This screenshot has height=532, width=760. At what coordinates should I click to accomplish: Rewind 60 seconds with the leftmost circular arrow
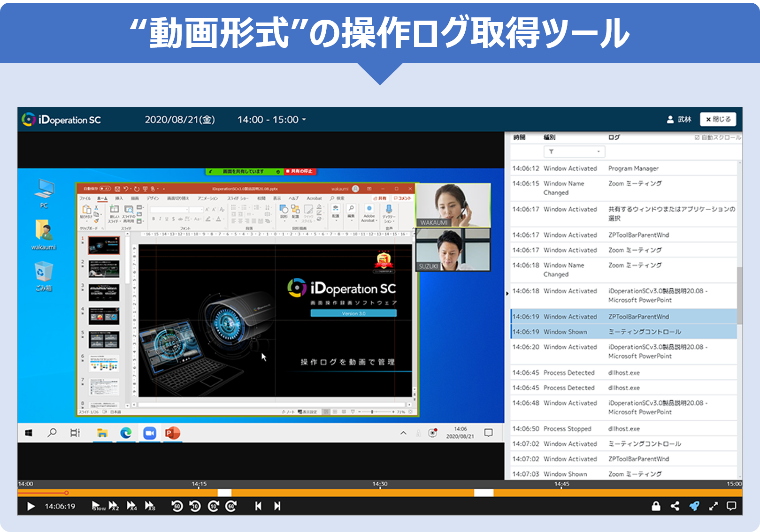pyautogui.click(x=177, y=506)
